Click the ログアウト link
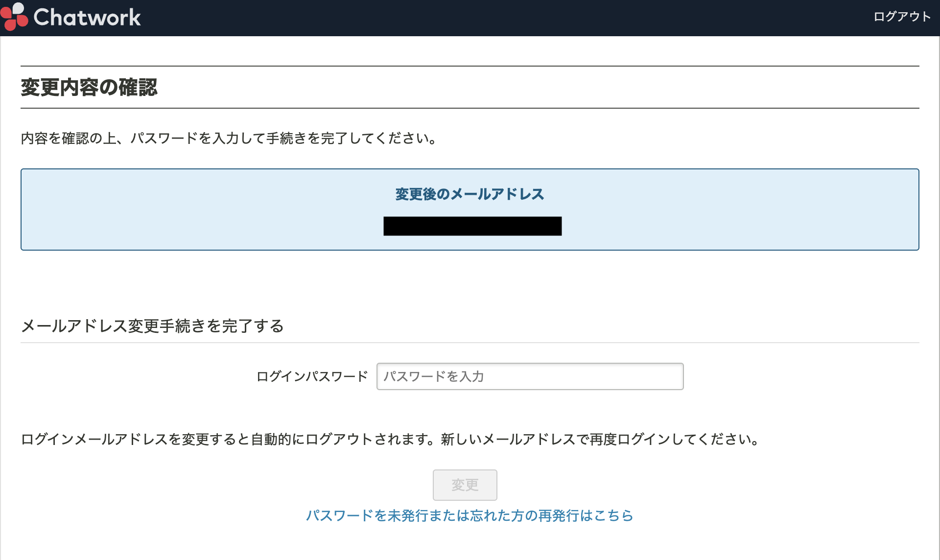This screenshot has width=940, height=560. pyautogui.click(x=902, y=17)
